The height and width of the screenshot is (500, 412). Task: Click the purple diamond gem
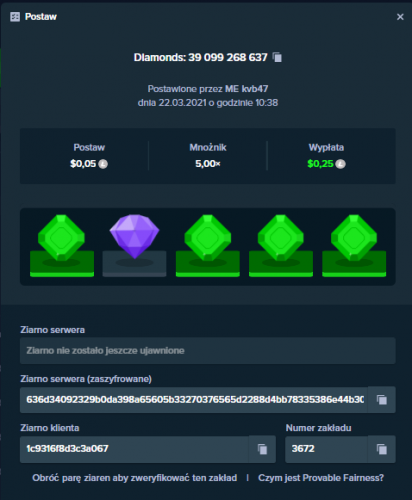135,236
